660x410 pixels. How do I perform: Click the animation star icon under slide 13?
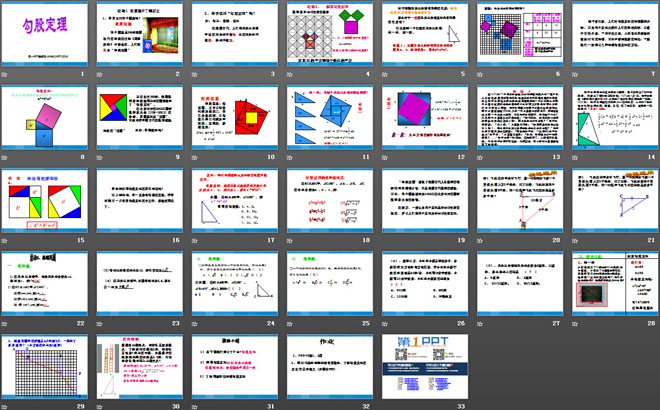[x=480, y=157]
